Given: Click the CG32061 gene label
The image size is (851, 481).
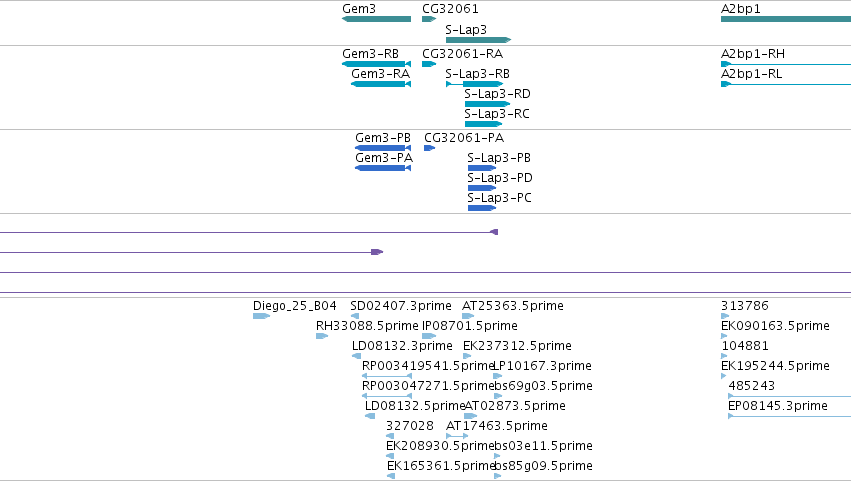Looking at the screenshot, I should 450,9.
